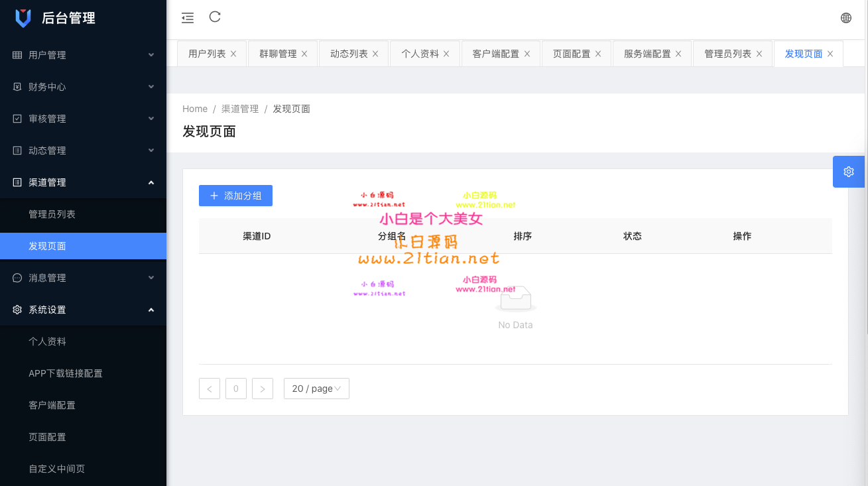Click the 状态 column header
The width and height of the screenshot is (868, 486).
(633, 236)
